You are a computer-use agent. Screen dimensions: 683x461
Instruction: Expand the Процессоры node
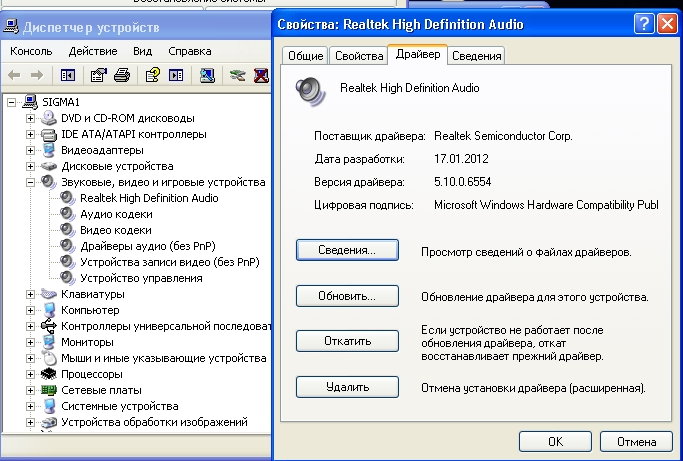(x=30, y=374)
